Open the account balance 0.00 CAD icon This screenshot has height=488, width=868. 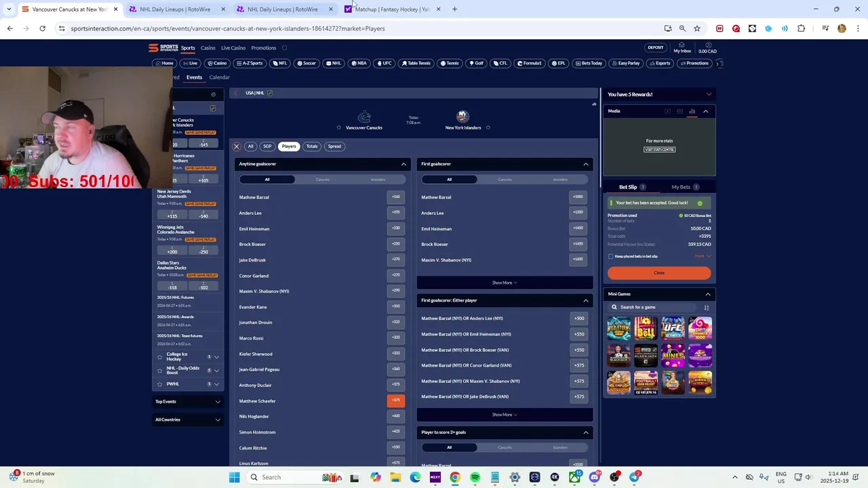pyautogui.click(x=707, y=48)
